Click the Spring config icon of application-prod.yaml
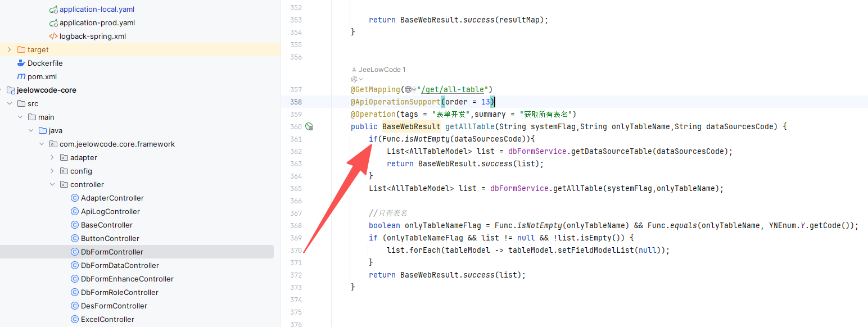Image resolution: width=868 pixels, height=327 pixels. pos(53,23)
